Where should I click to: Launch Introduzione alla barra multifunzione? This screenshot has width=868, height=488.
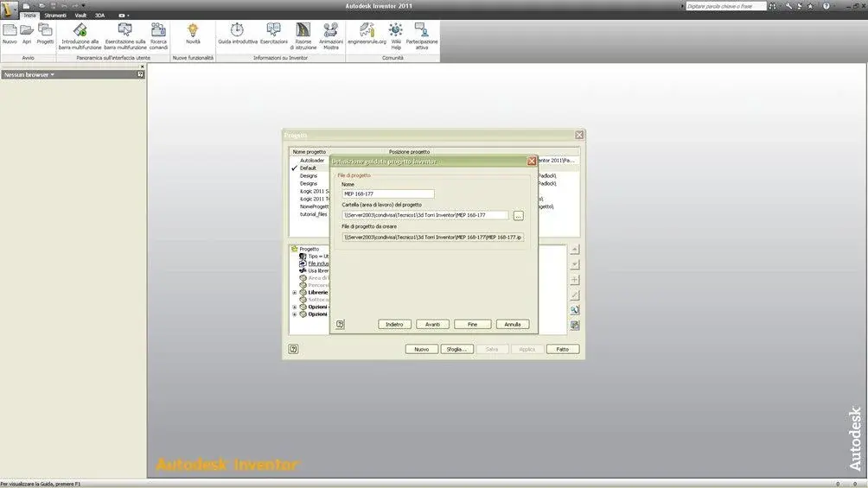coord(80,36)
